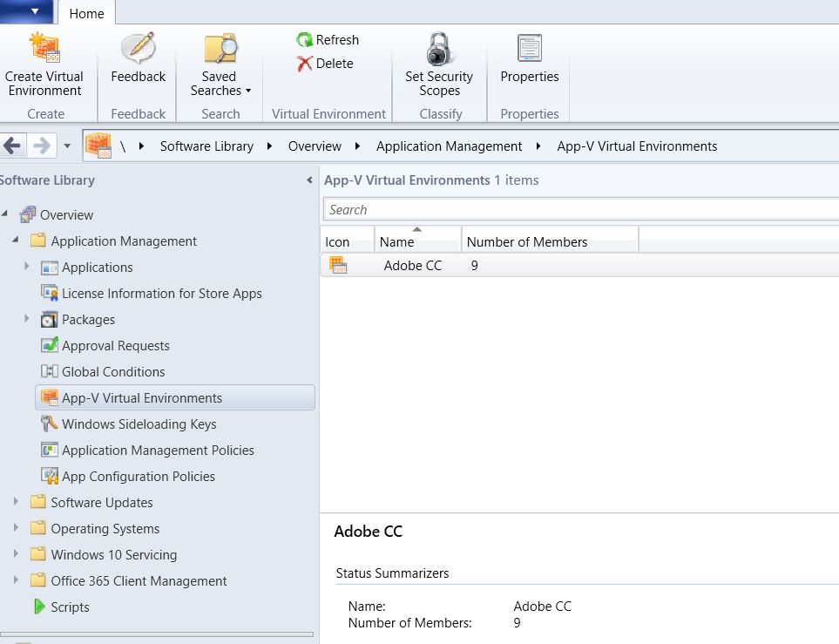Image resolution: width=839 pixels, height=644 pixels.
Task: Expand the Applications tree item
Action: (25, 267)
